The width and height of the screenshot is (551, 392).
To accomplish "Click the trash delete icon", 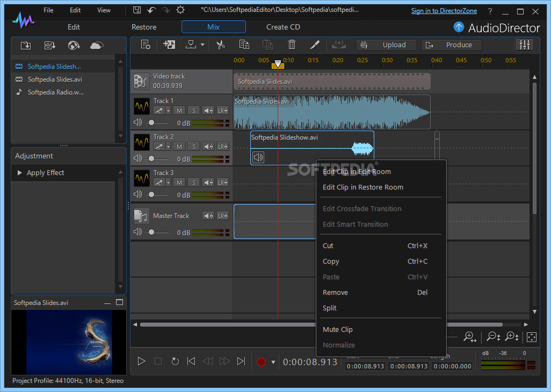I will click(x=292, y=45).
